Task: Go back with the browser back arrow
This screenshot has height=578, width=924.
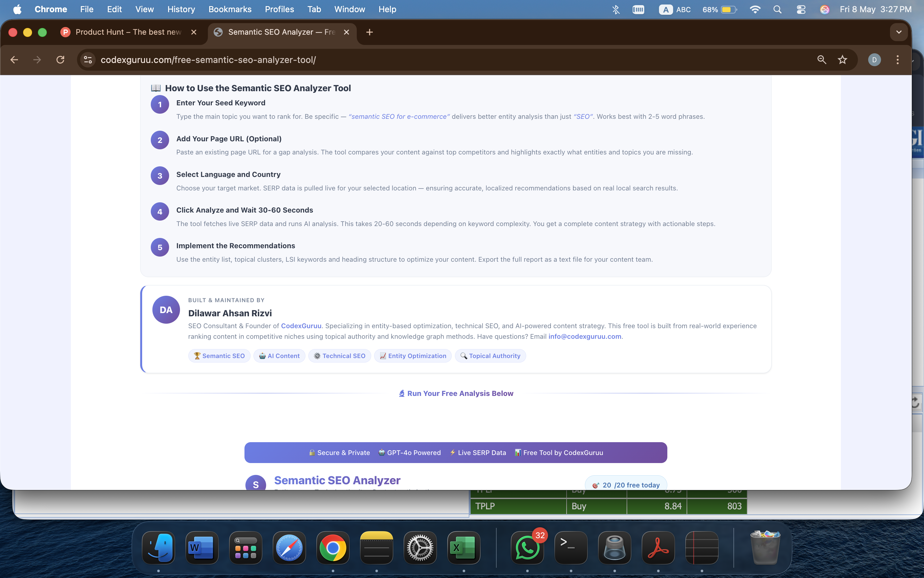Action: 14,60
